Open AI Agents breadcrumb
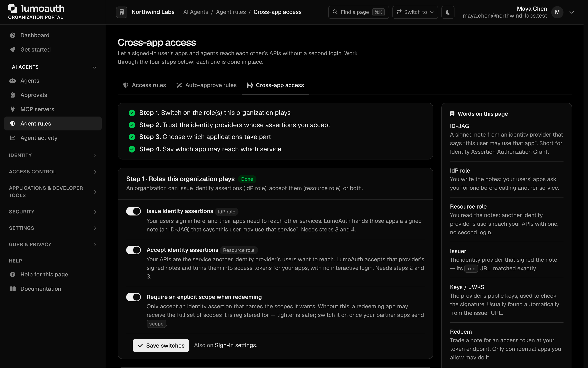 [196, 12]
